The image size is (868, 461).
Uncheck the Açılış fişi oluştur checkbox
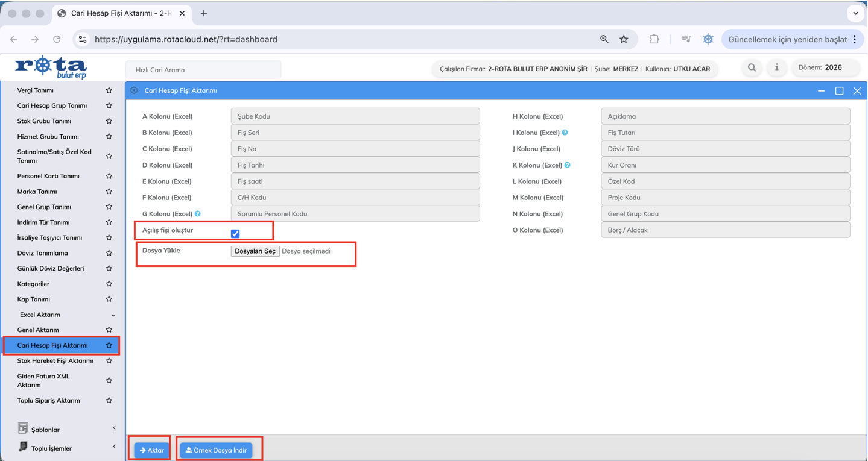[x=235, y=234]
